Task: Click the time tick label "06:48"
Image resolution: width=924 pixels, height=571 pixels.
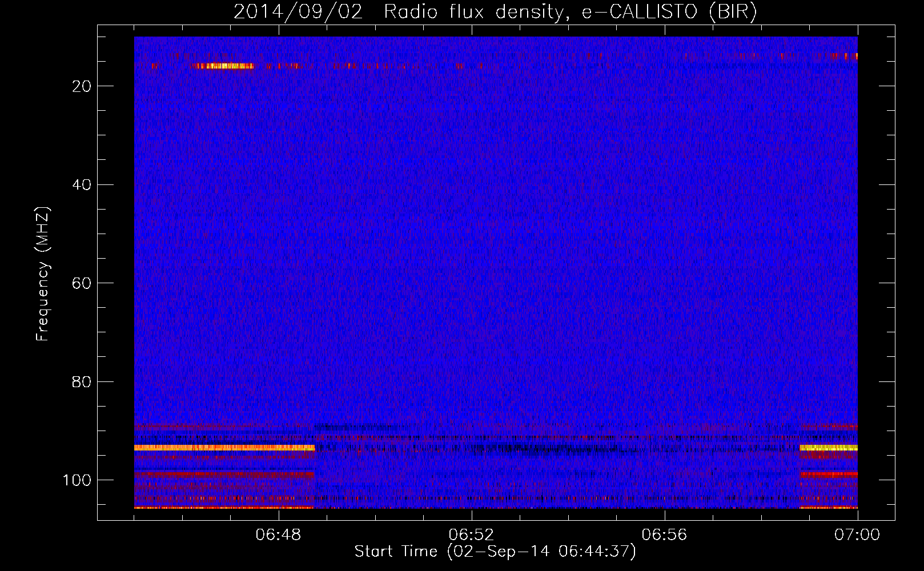Action: [279, 535]
